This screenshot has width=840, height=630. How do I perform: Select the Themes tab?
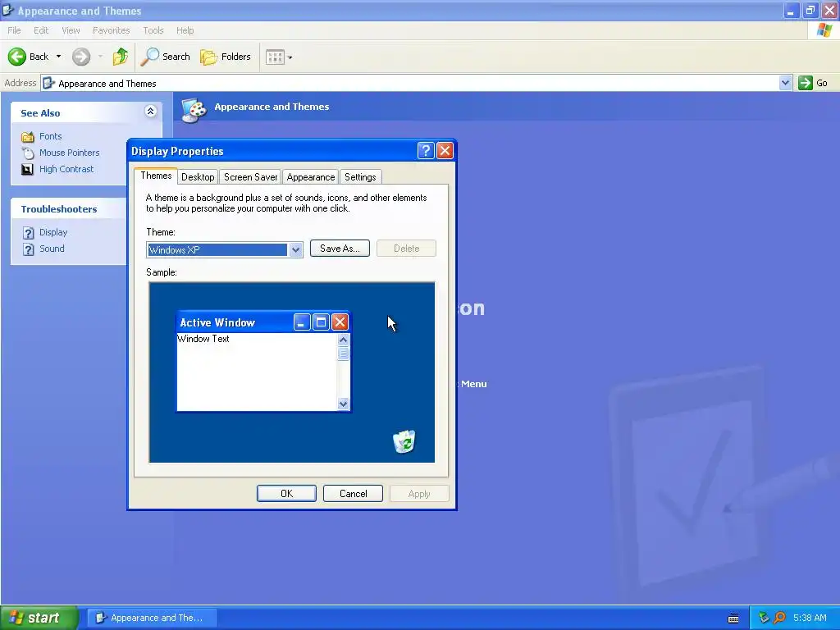(156, 176)
